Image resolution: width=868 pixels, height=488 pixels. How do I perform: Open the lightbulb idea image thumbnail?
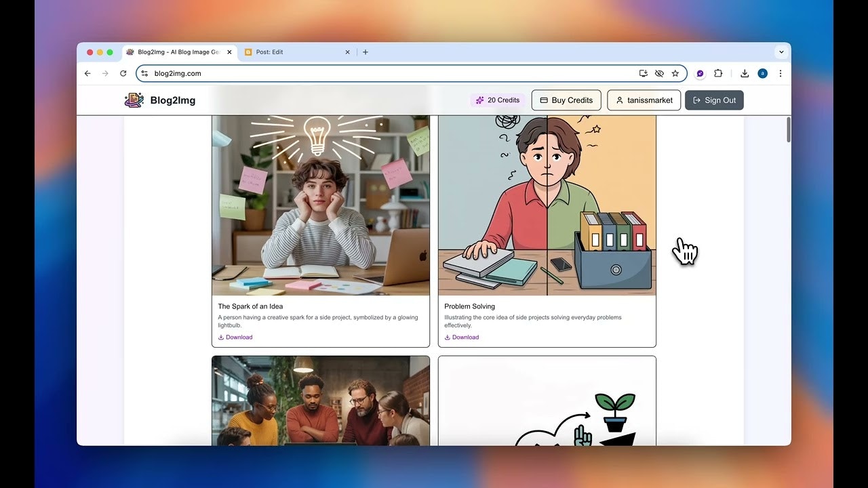[x=321, y=205]
